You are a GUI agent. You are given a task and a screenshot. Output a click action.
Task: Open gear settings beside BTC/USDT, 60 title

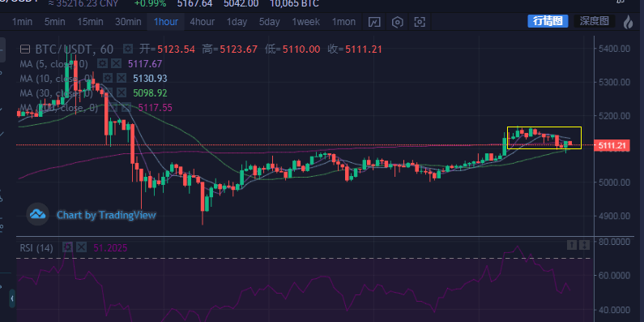click(128, 49)
